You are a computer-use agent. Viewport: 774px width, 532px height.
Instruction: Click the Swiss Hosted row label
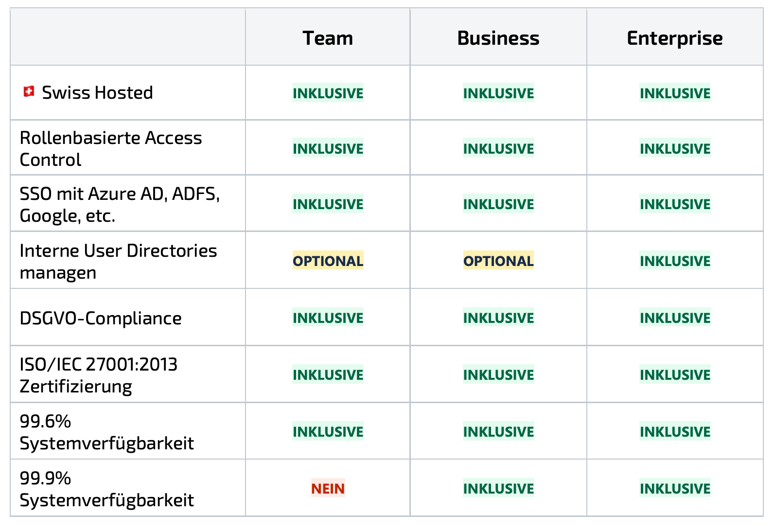click(97, 92)
